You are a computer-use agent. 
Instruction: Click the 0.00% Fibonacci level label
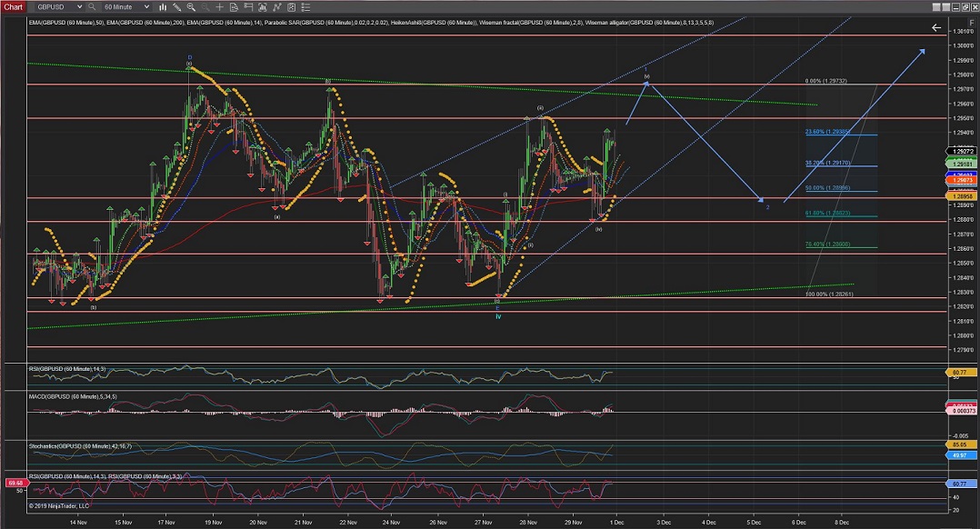[x=825, y=81]
